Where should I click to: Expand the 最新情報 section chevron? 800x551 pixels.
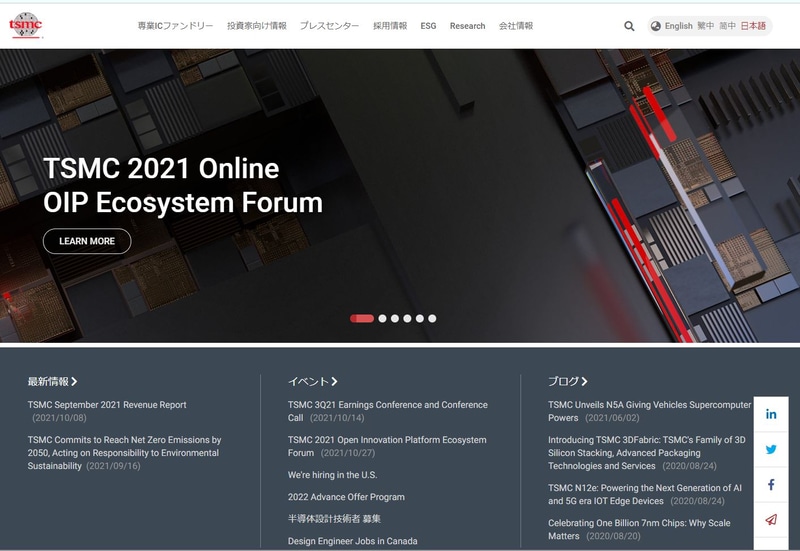[x=74, y=381]
